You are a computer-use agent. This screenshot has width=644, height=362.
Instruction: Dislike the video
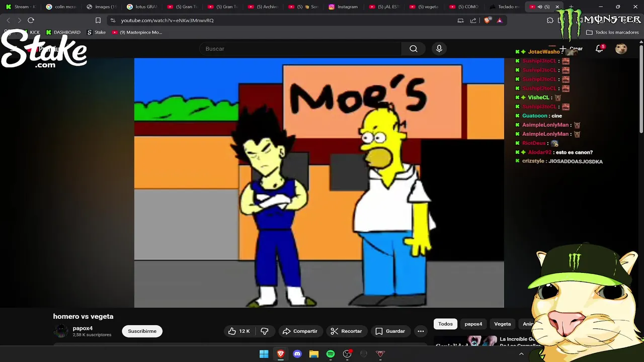click(x=265, y=331)
